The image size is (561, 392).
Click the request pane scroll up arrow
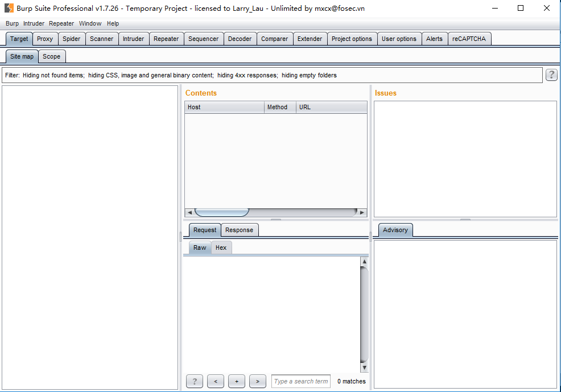click(x=364, y=262)
